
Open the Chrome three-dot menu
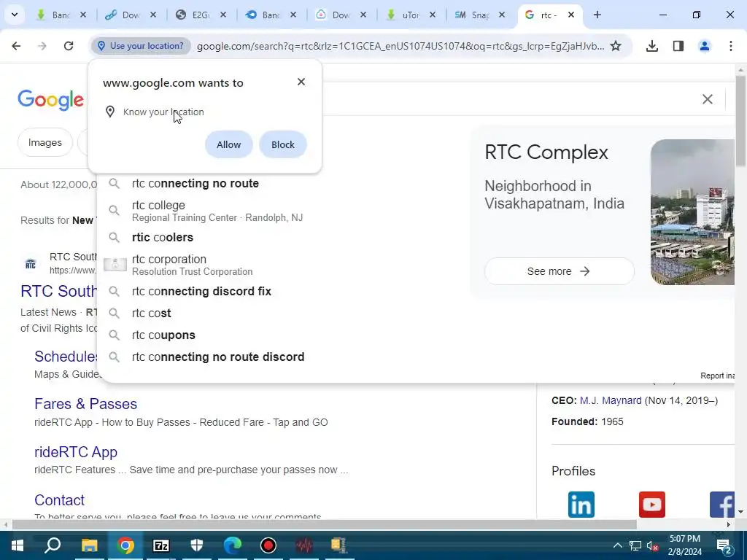coord(731,46)
